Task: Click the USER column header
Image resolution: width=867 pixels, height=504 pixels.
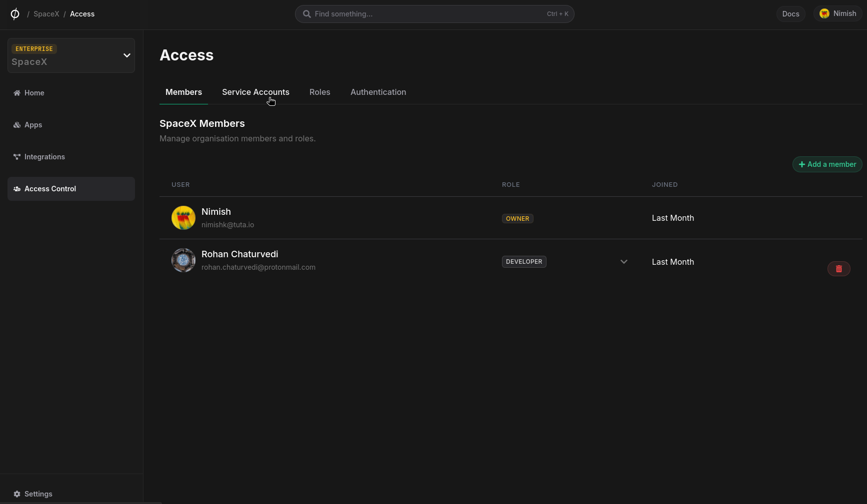Action: pos(180,185)
